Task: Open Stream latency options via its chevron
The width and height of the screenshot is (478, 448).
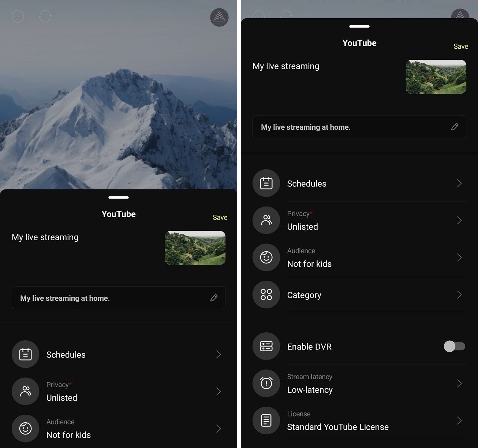Action: tap(459, 384)
